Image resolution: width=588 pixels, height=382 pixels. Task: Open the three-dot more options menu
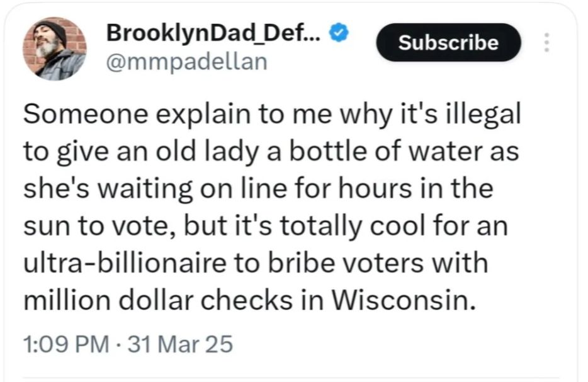pos(546,42)
